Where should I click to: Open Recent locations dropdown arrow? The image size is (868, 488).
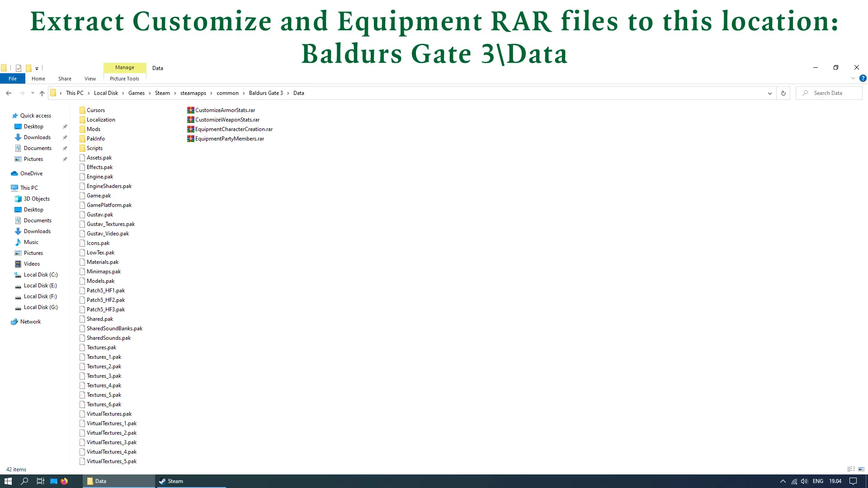(x=33, y=93)
